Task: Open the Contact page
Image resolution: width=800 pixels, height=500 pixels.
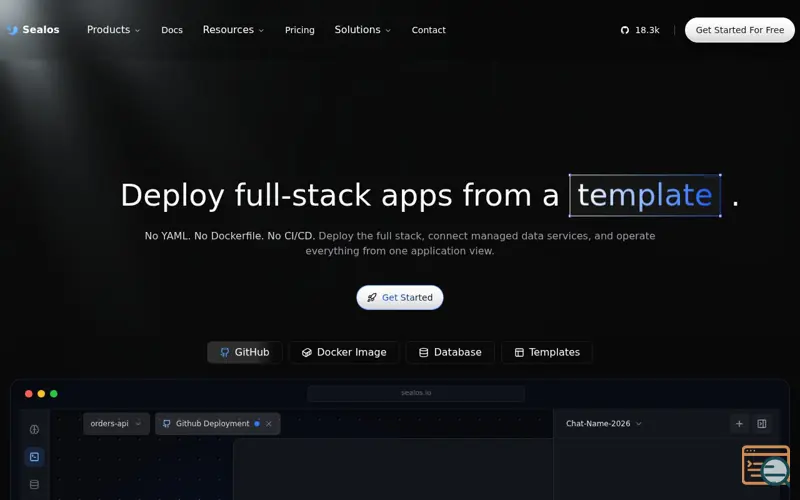Action: [429, 30]
